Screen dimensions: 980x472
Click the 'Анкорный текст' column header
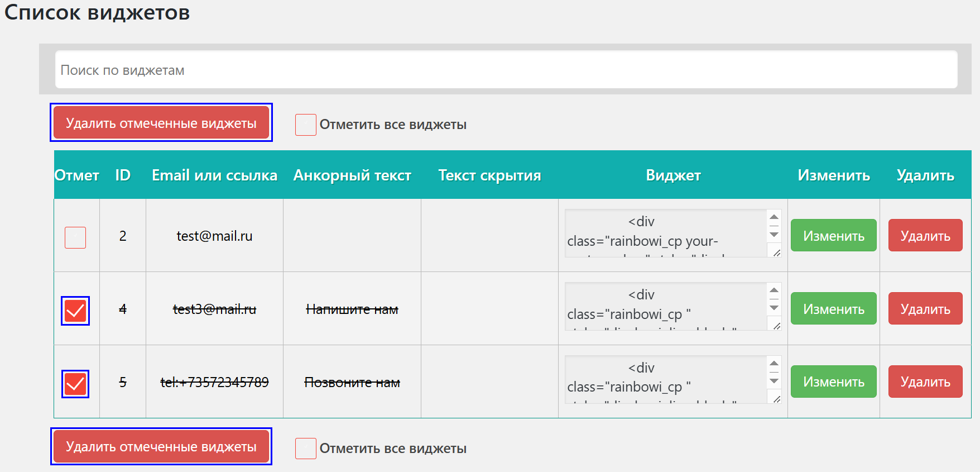(352, 175)
